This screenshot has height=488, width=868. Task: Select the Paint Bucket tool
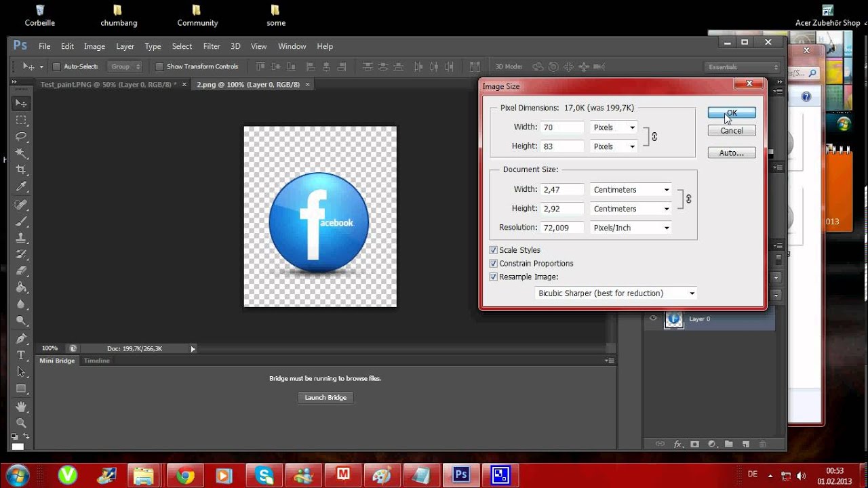tap(21, 288)
